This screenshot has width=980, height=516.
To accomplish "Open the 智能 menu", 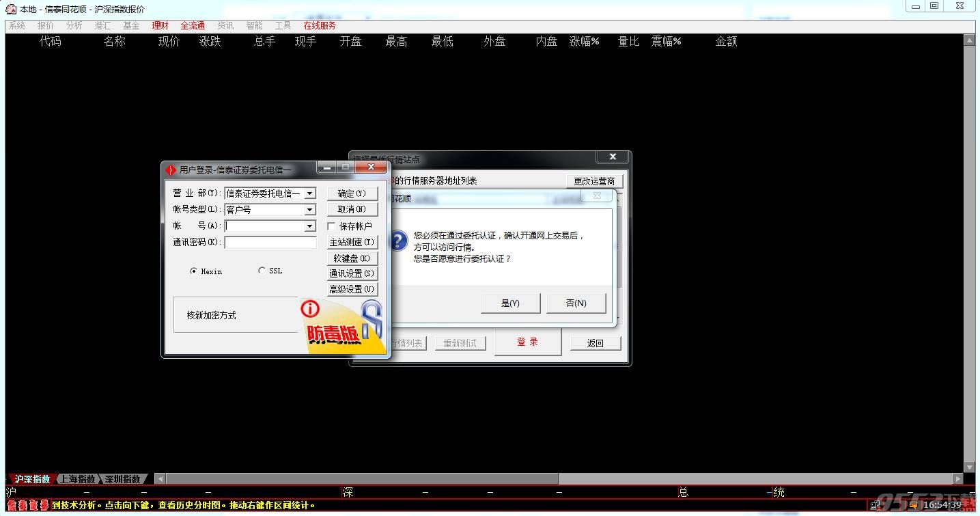I will pos(254,25).
